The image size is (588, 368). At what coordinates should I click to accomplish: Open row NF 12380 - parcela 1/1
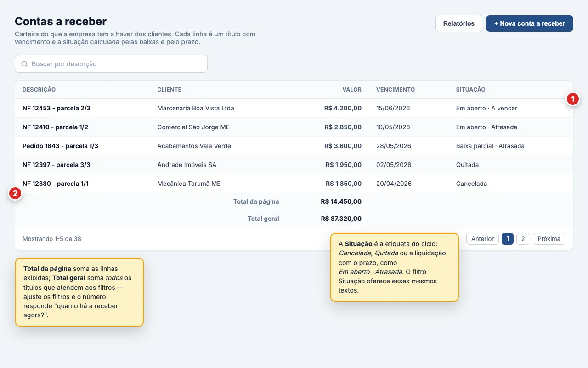tap(294, 184)
